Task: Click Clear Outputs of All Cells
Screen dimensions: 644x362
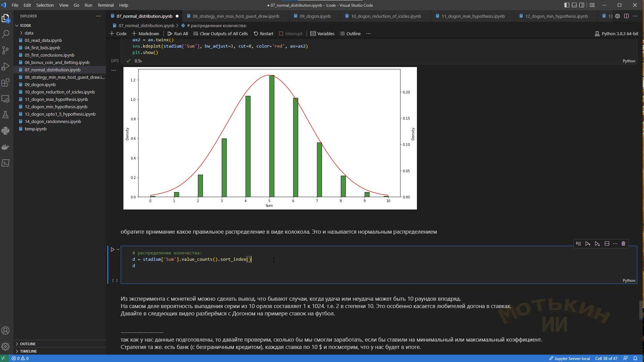Action: [x=220, y=34]
